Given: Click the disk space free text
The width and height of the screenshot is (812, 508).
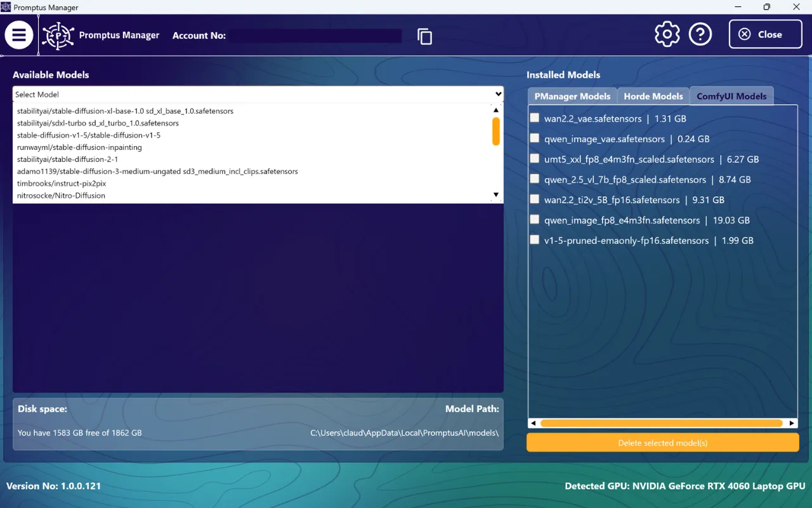Looking at the screenshot, I should (x=80, y=433).
